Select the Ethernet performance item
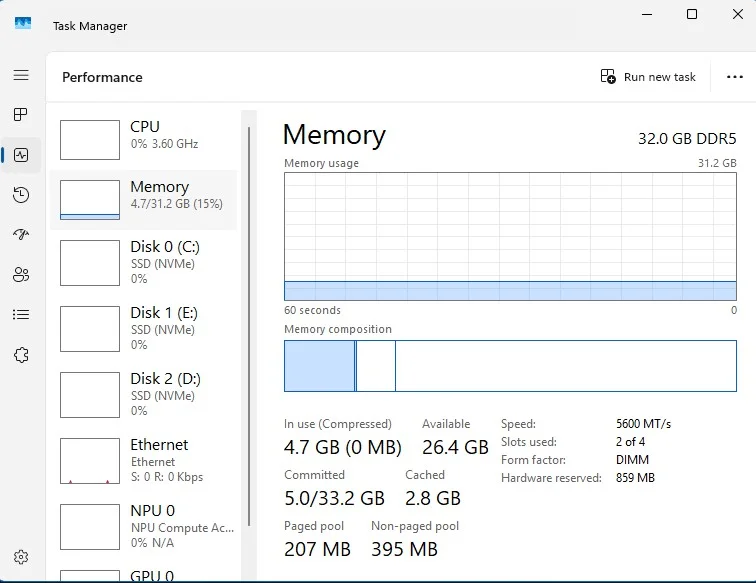 click(x=144, y=461)
